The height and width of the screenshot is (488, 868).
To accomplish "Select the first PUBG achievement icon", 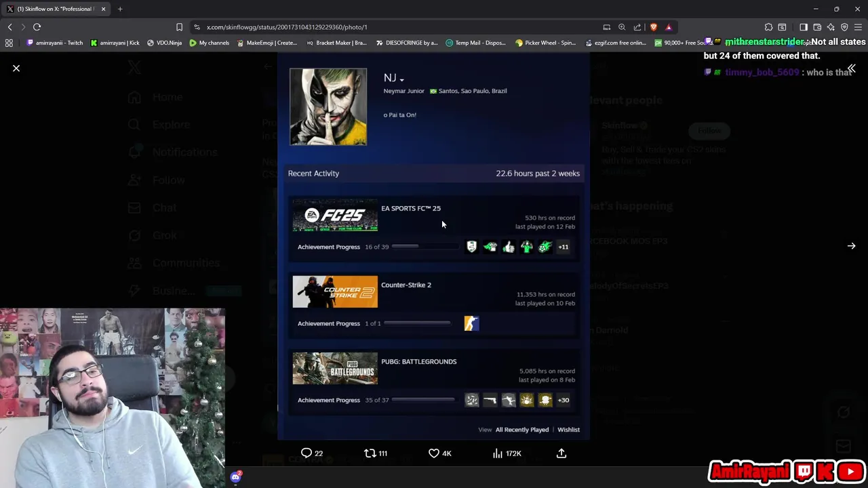I will point(472,400).
